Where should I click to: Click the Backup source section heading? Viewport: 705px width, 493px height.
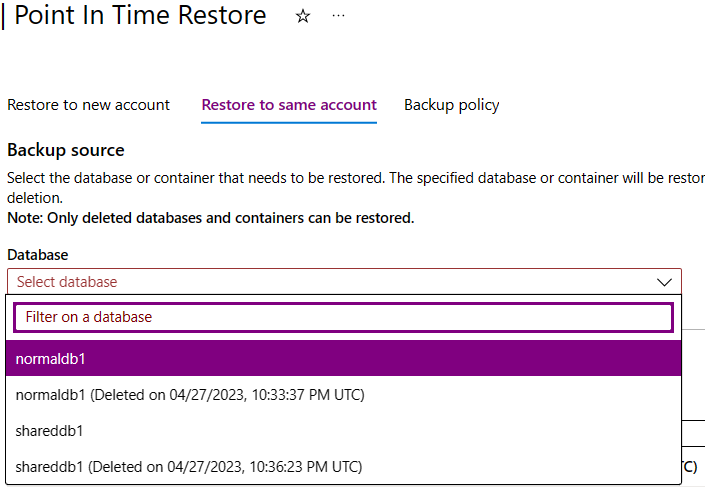[x=66, y=150]
